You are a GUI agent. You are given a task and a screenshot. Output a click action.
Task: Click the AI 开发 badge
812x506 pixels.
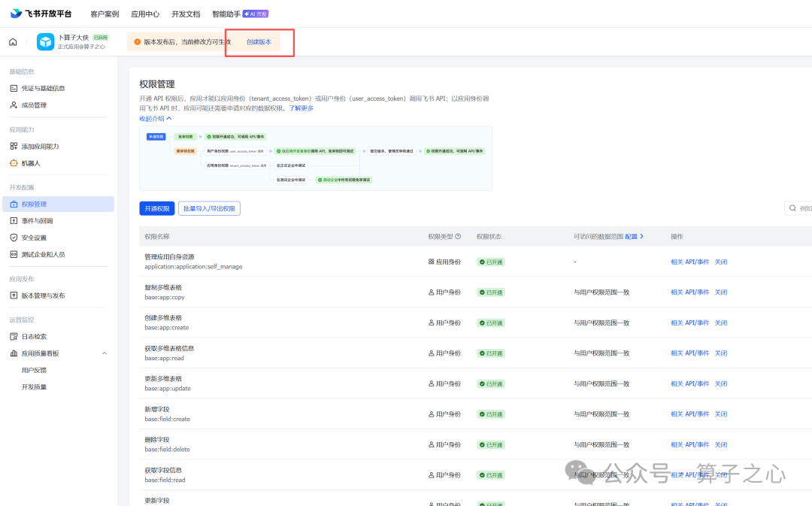[x=256, y=14]
